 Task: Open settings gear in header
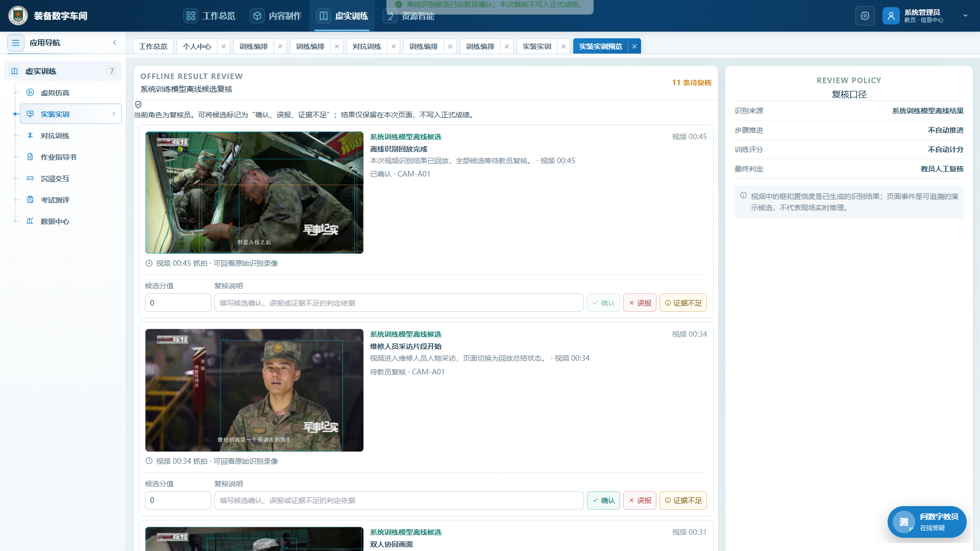pyautogui.click(x=865, y=16)
